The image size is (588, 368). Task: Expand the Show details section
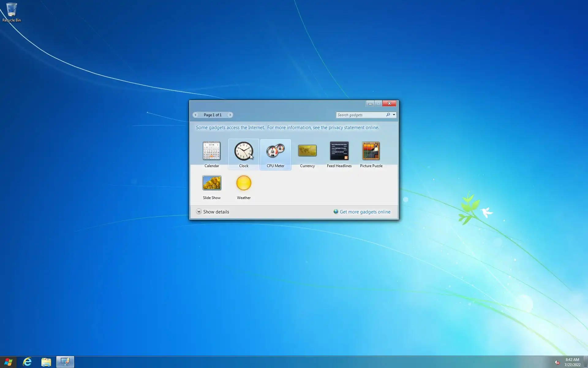[199, 212]
